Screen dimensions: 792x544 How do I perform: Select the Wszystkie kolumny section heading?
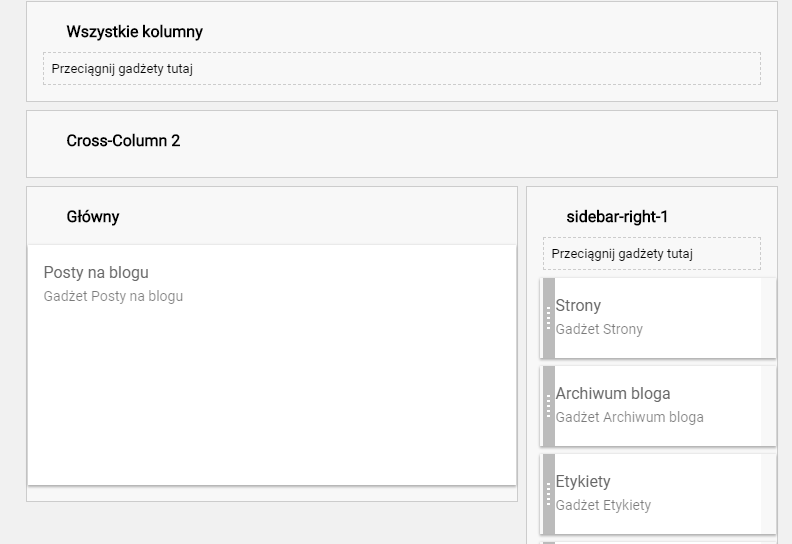(x=134, y=31)
